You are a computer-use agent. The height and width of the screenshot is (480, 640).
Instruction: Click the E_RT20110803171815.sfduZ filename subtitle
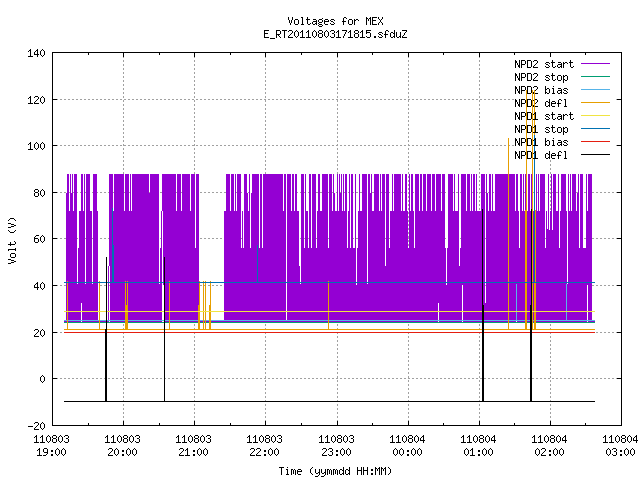coord(335,34)
